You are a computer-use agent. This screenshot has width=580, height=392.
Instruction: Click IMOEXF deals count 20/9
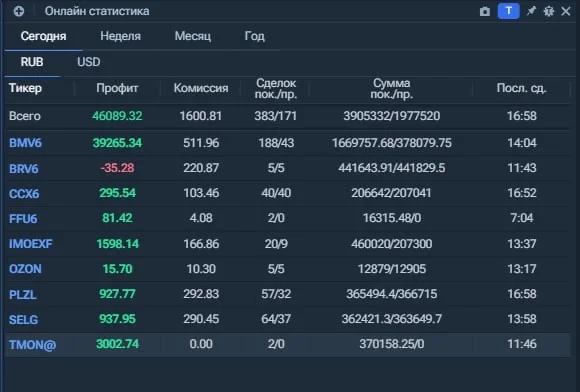[276, 244]
